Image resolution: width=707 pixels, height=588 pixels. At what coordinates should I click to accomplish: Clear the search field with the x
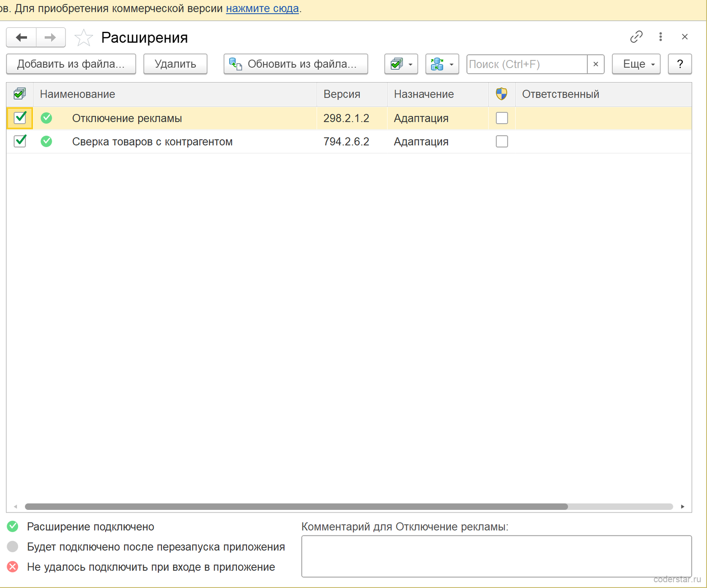pos(596,64)
